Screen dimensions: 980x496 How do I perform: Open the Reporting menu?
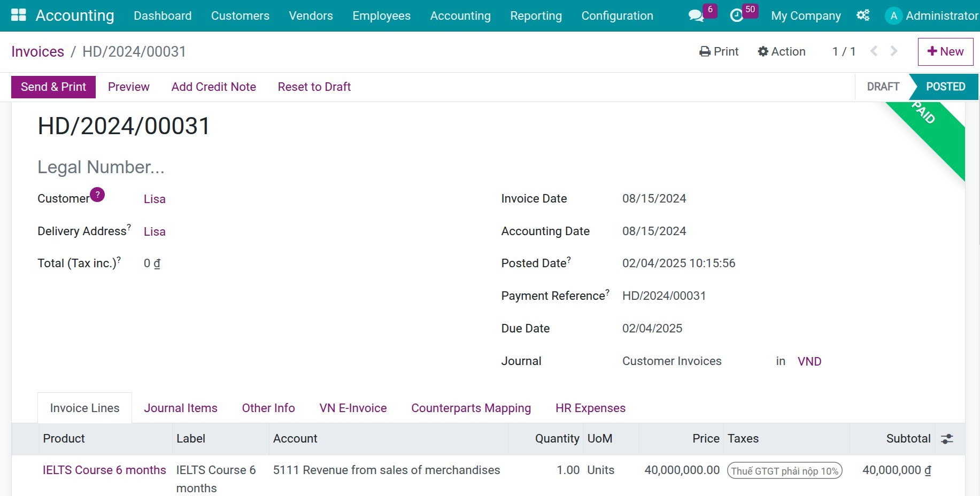[x=536, y=15]
